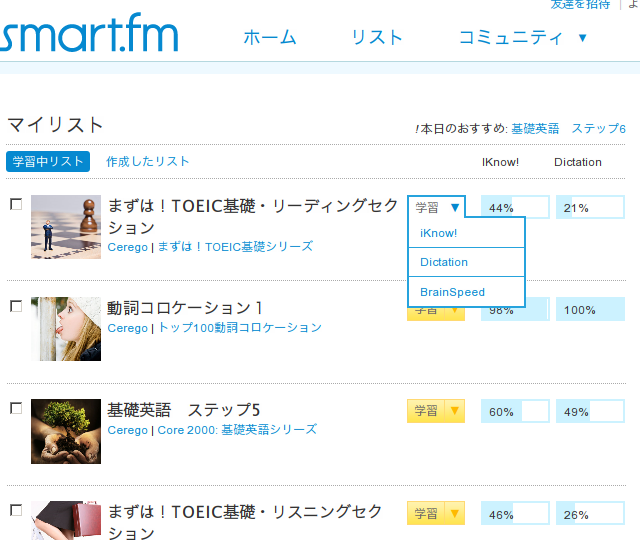
Task: Click the iKnow! column header
Action: 500,162
